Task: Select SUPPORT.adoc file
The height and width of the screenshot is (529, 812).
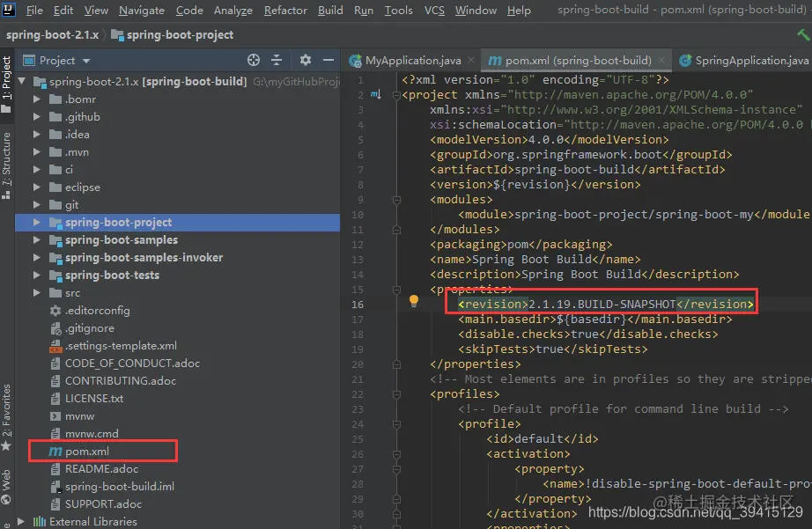Action: pyautogui.click(x=103, y=504)
